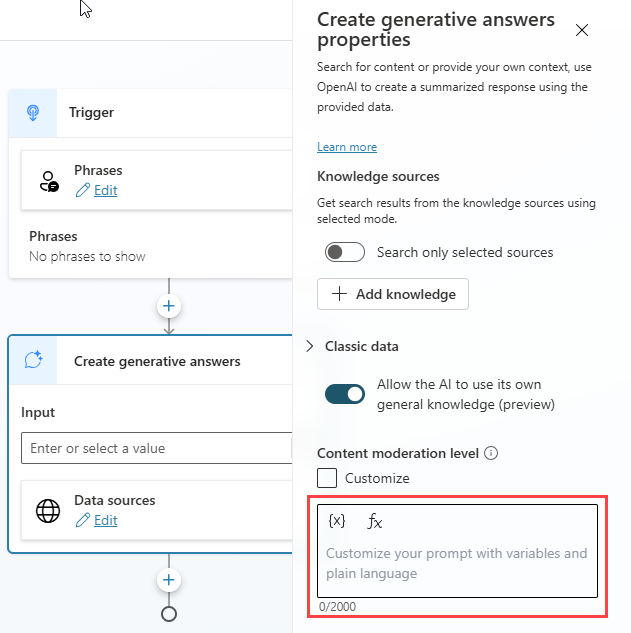
Task: Check the Customize checkbox
Action: point(327,478)
